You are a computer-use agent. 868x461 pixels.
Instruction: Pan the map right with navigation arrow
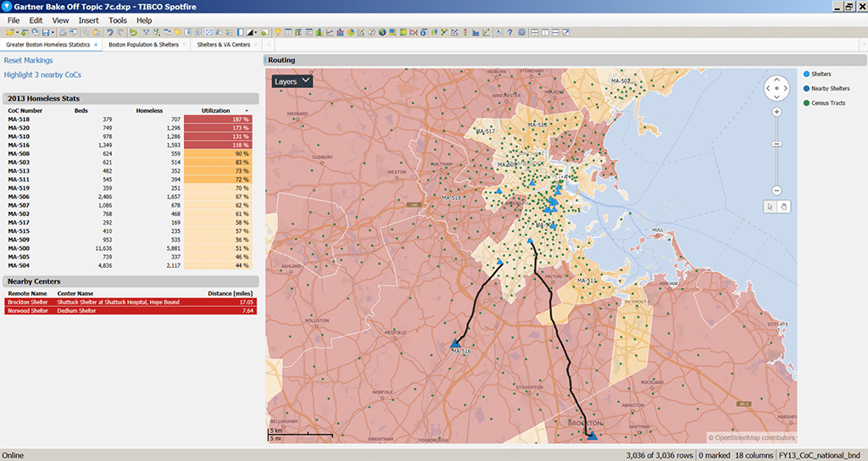[786, 88]
